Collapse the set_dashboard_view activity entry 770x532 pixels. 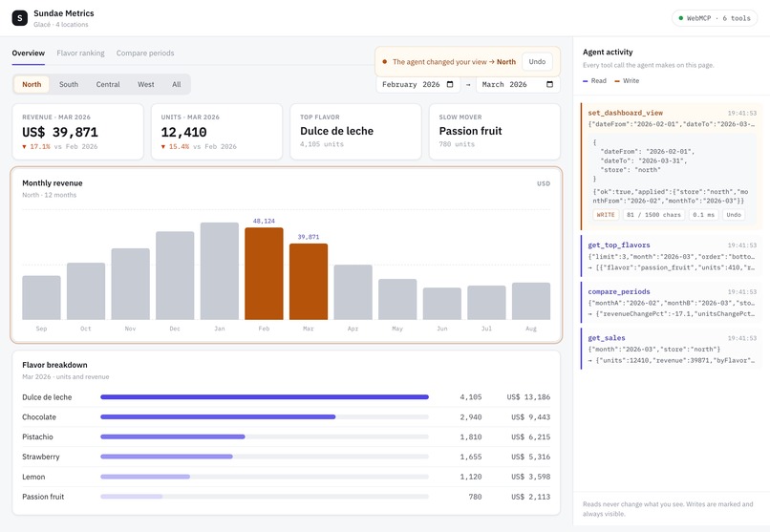[672, 117]
